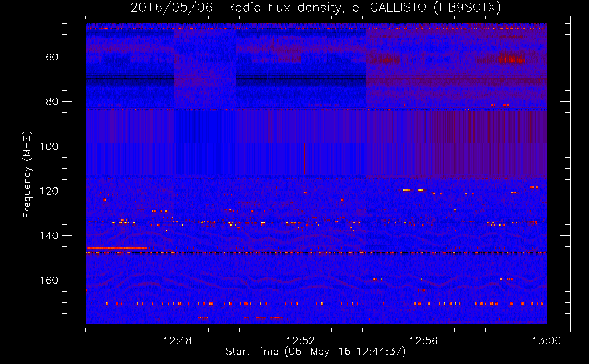Screen dimensions: 589x364
Task: Click the 12:48 time tick label
Action: point(178,341)
